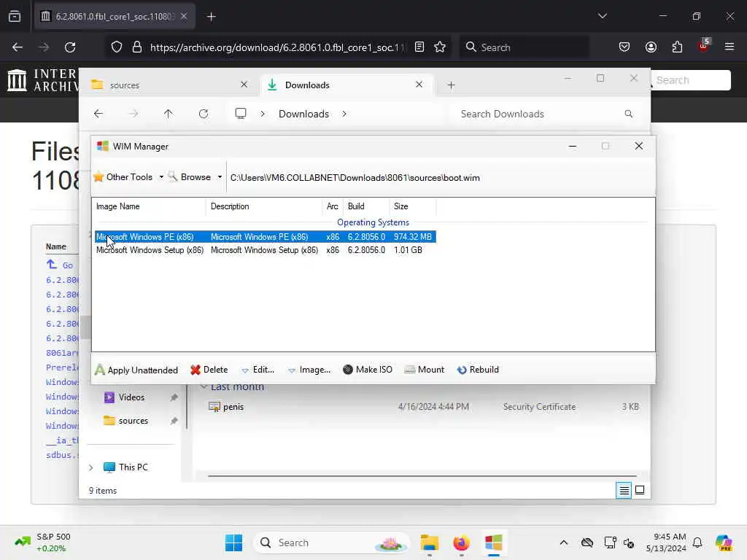Click Firefox Search box
This screenshot has height=560, width=747.
[x=524, y=47]
